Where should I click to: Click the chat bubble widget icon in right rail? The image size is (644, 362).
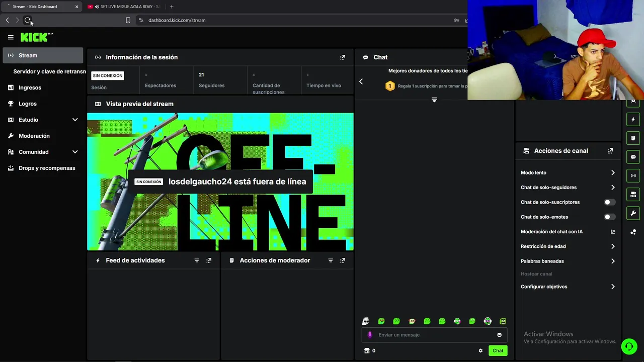pyautogui.click(x=633, y=157)
